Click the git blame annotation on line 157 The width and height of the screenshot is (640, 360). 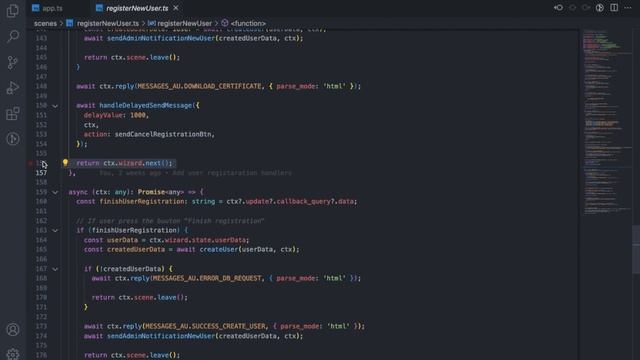point(196,173)
